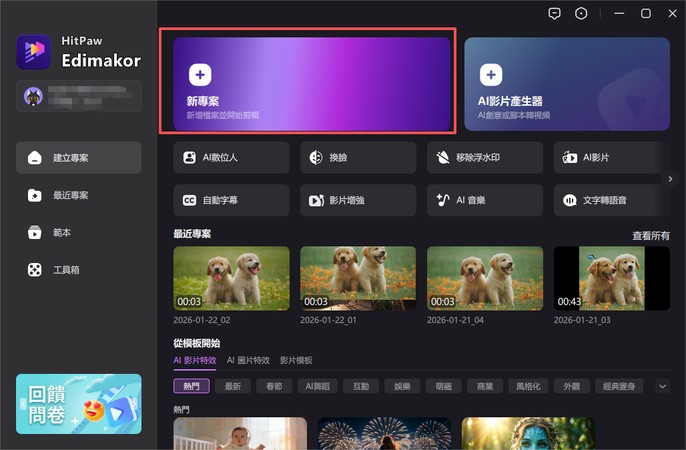Open project thumbnail 2026-01-21_04

click(485, 279)
